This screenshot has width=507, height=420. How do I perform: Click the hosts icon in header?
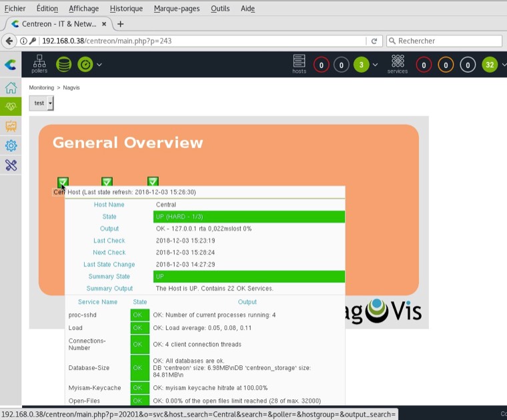[x=300, y=64]
